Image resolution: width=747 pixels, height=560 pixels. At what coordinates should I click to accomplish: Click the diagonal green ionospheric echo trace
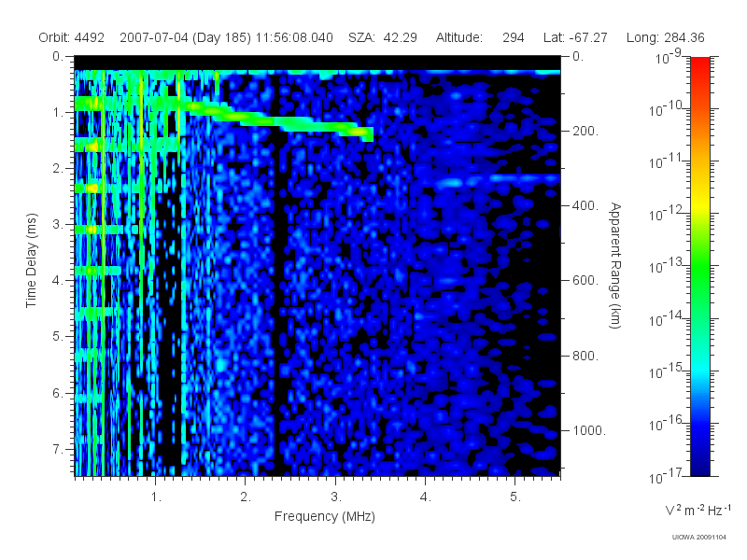pos(278,121)
